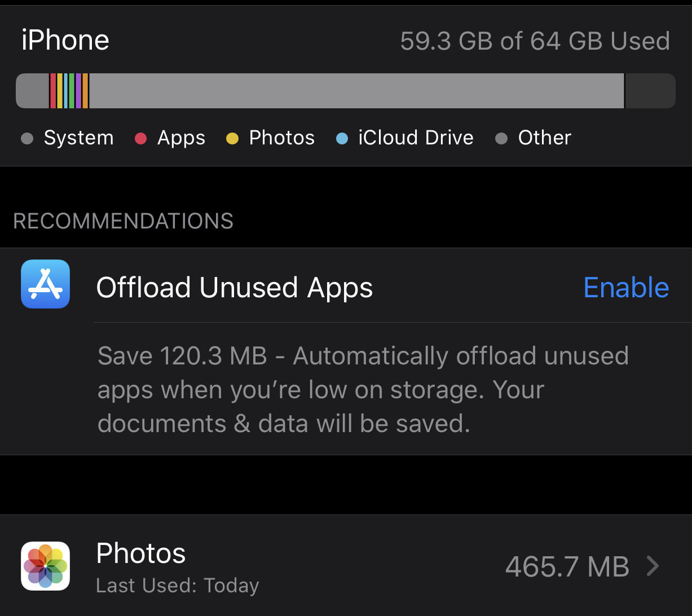Click the yellow Photos legend dot
Image resolution: width=692 pixels, height=616 pixels.
point(232,138)
